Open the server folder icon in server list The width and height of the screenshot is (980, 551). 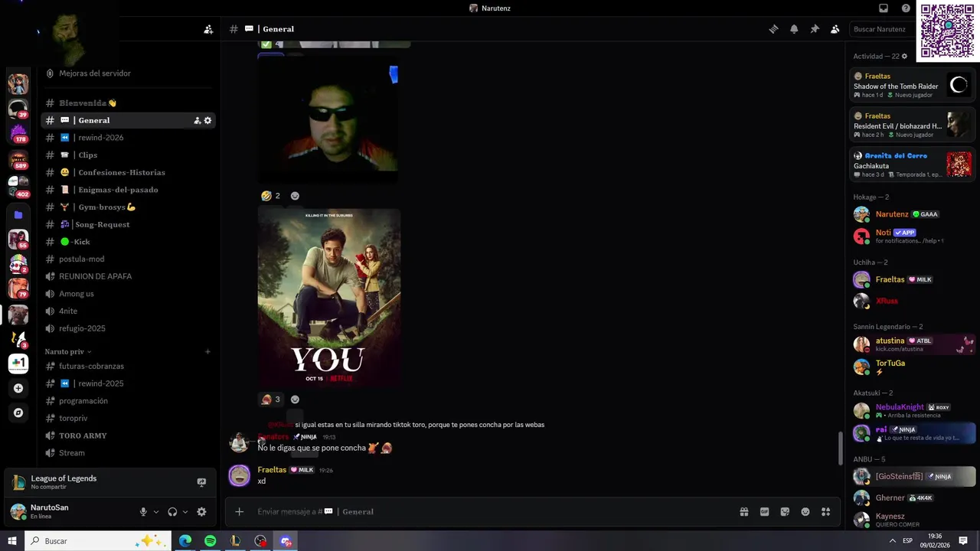click(x=18, y=215)
